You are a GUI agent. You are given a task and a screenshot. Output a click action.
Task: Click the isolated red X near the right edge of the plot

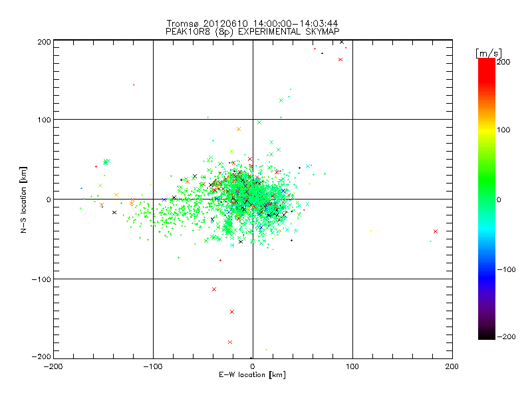[x=436, y=231]
